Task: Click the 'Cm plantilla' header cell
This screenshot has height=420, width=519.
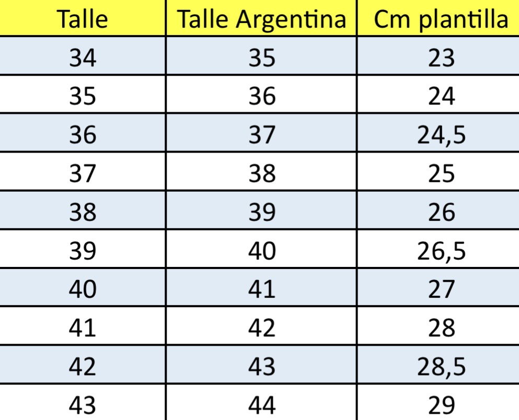Action: [x=438, y=18]
